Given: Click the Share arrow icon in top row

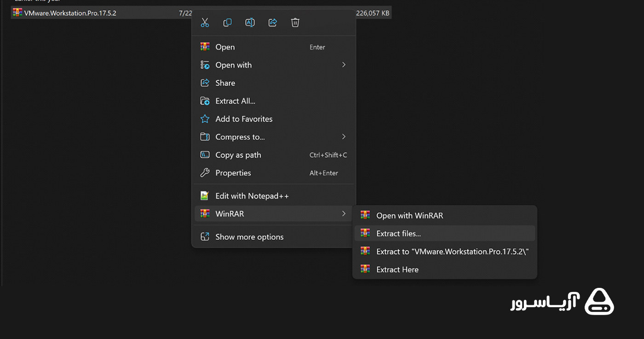Looking at the screenshot, I should coord(273,23).
